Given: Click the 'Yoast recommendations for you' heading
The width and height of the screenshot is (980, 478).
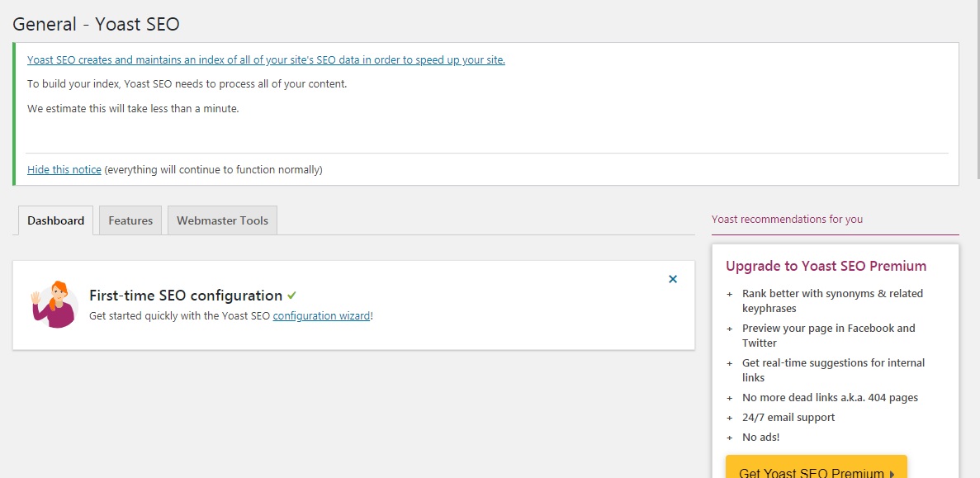Looking at the screenshot, I should [x=787, y=220].
